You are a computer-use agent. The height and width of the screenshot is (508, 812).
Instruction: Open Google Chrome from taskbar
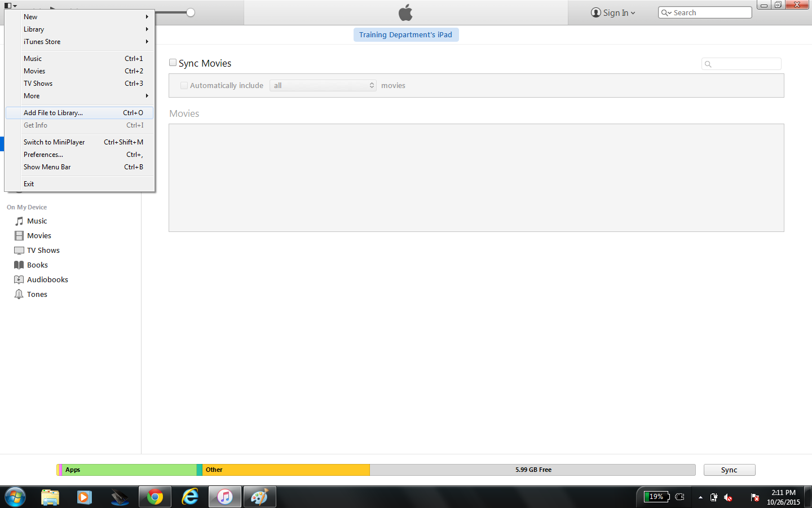[x=155, y=497]
